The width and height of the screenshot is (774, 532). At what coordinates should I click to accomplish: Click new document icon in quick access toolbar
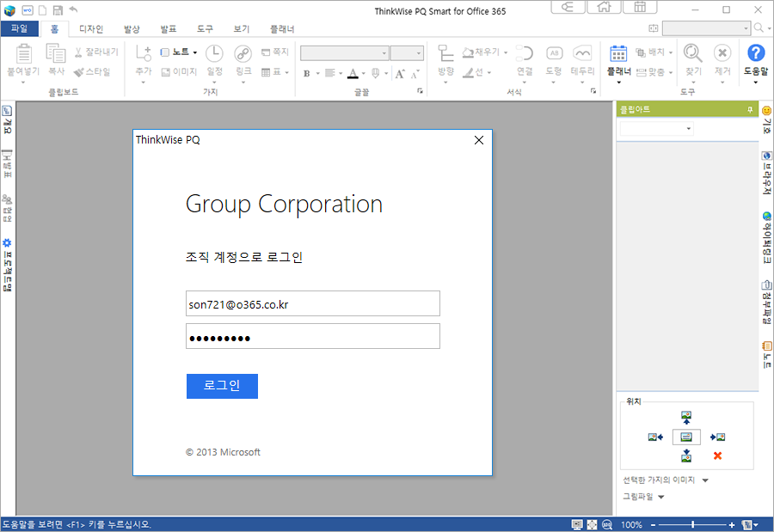[x=42, y=9]
